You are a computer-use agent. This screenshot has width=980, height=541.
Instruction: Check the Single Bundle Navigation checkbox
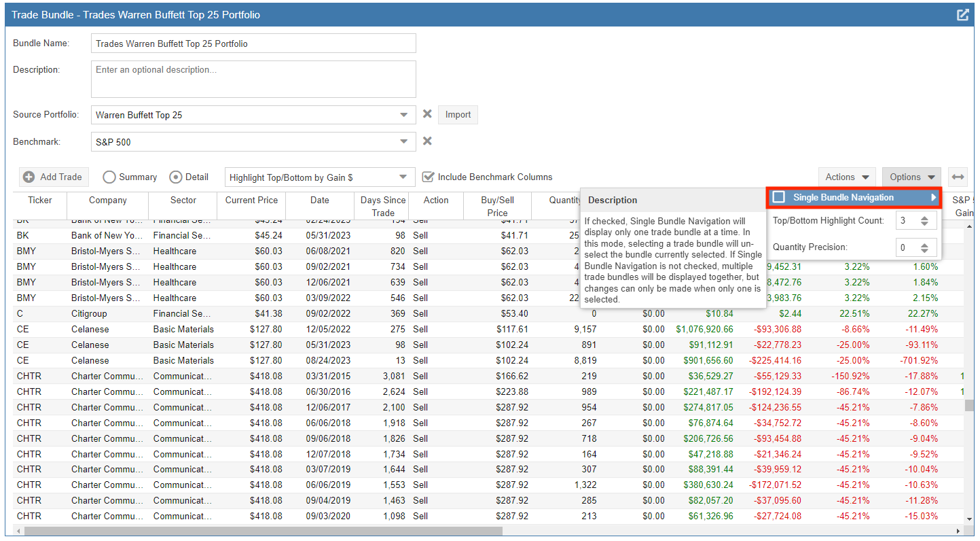click(779, 197)
